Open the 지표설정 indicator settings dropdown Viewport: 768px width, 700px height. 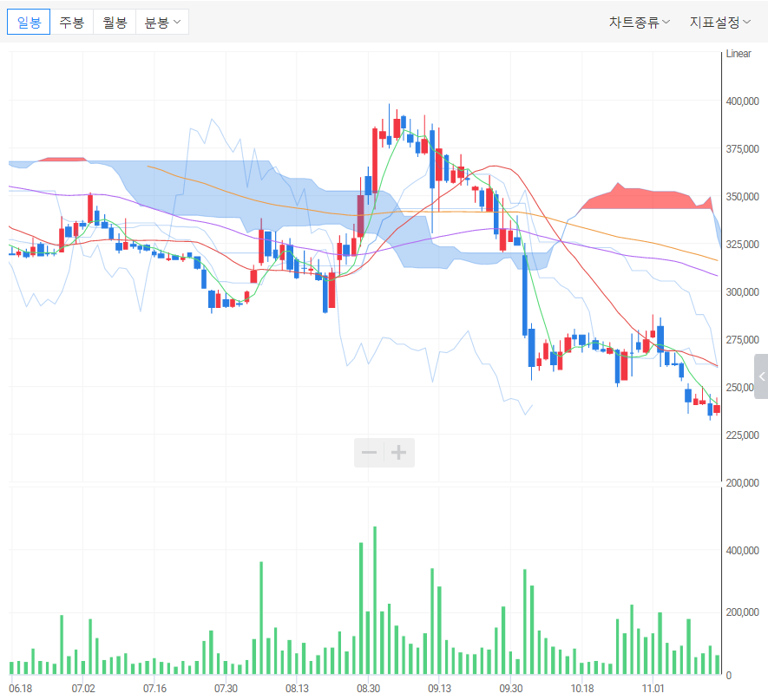pos(720,22)
